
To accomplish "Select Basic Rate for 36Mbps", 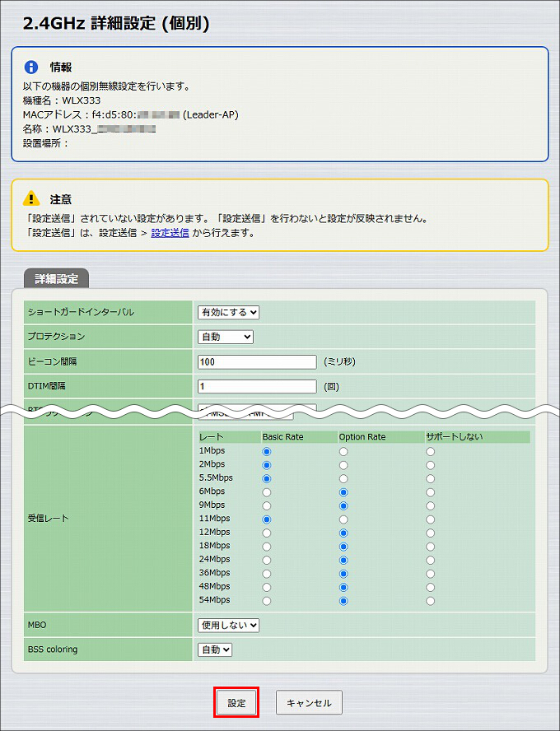I will [267, 574].
